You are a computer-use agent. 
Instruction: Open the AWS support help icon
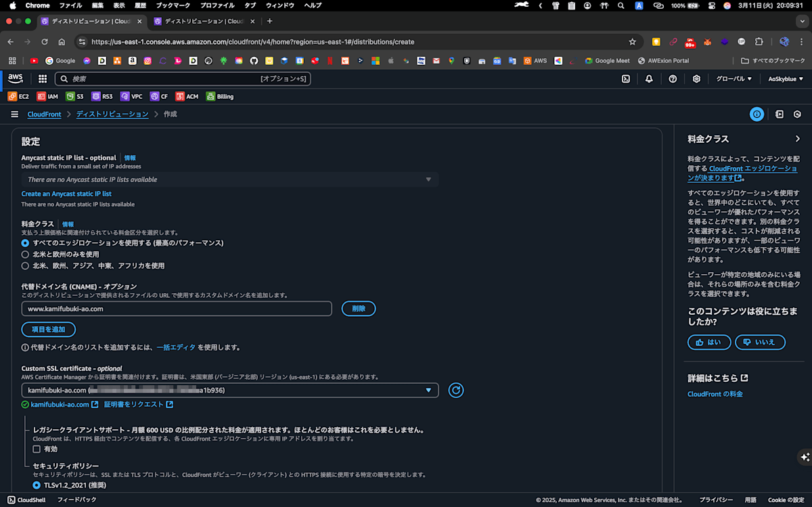[673, 79]
